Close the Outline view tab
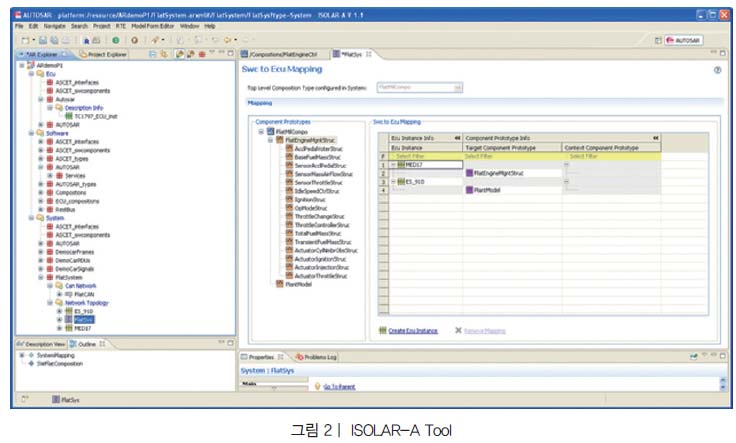The height and width of the screenshot is (443, 736). click(102, 344)
